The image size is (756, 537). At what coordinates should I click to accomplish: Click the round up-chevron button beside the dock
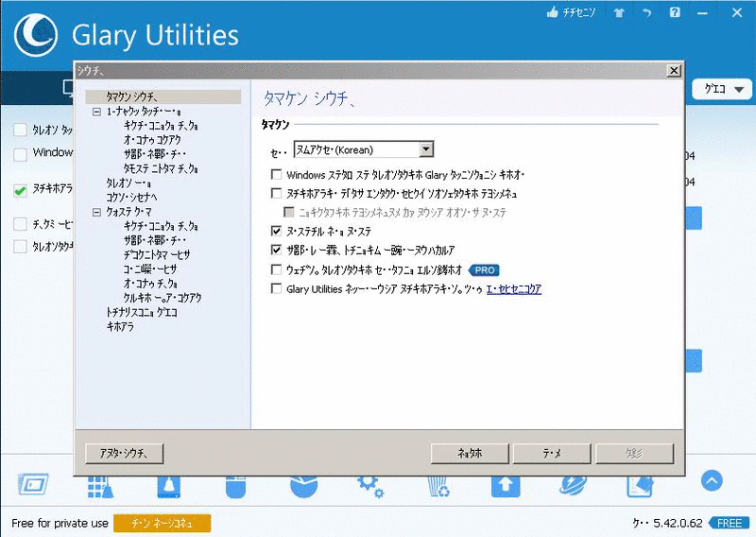point(712,480)
